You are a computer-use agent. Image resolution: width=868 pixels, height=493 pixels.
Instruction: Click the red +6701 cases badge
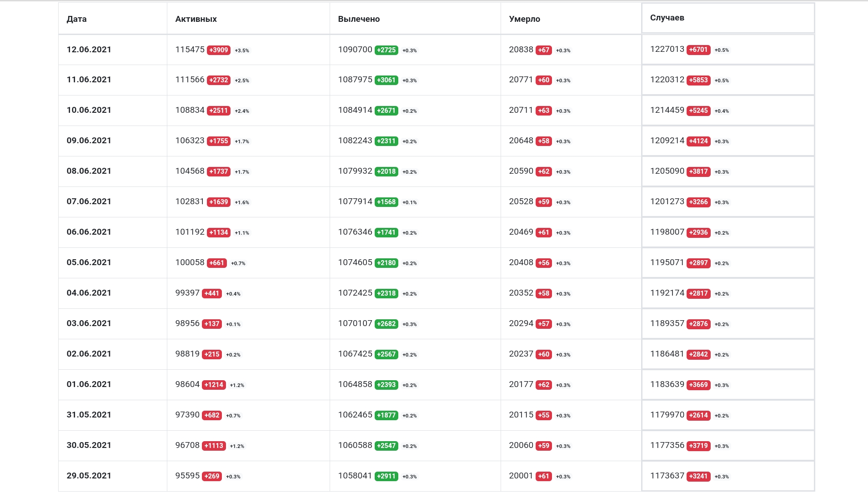tap(698, 50)
